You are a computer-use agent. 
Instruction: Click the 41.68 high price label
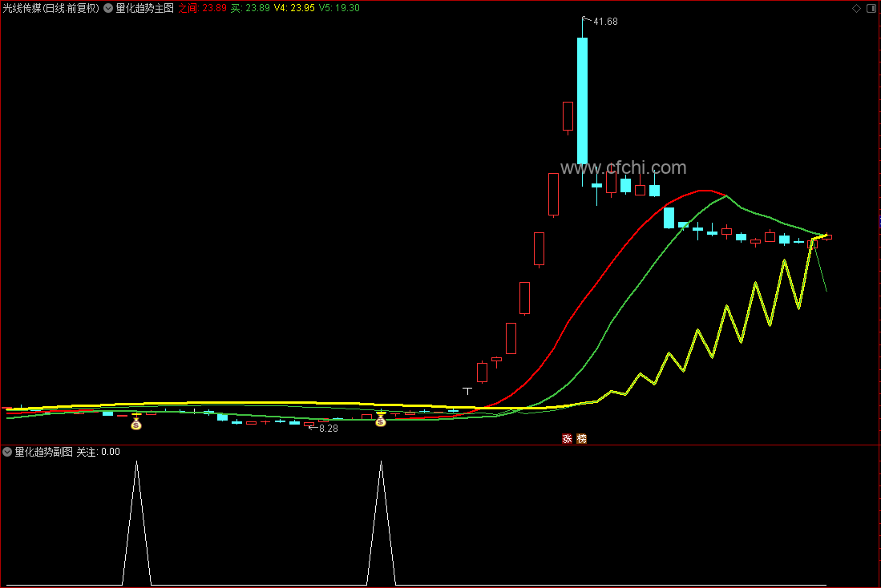pyautogui.click(x=605, y=22)
